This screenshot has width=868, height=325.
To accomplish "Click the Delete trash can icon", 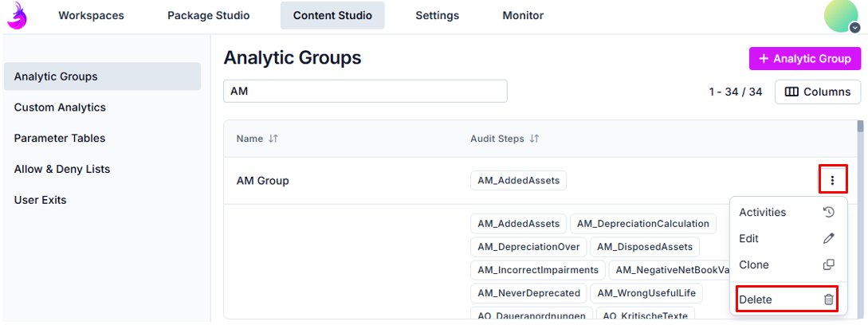I will click(x=828, y=300).
